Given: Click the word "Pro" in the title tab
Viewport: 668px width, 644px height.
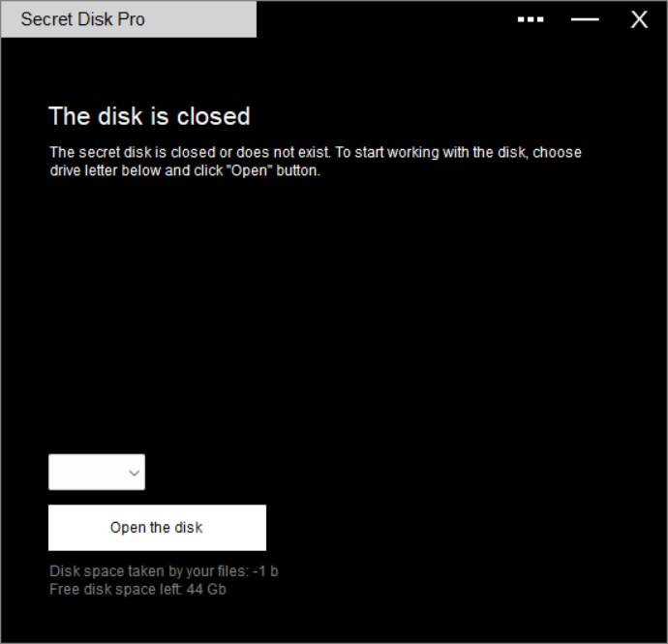Looking at the screenshot, I should [x=132, y=19].
